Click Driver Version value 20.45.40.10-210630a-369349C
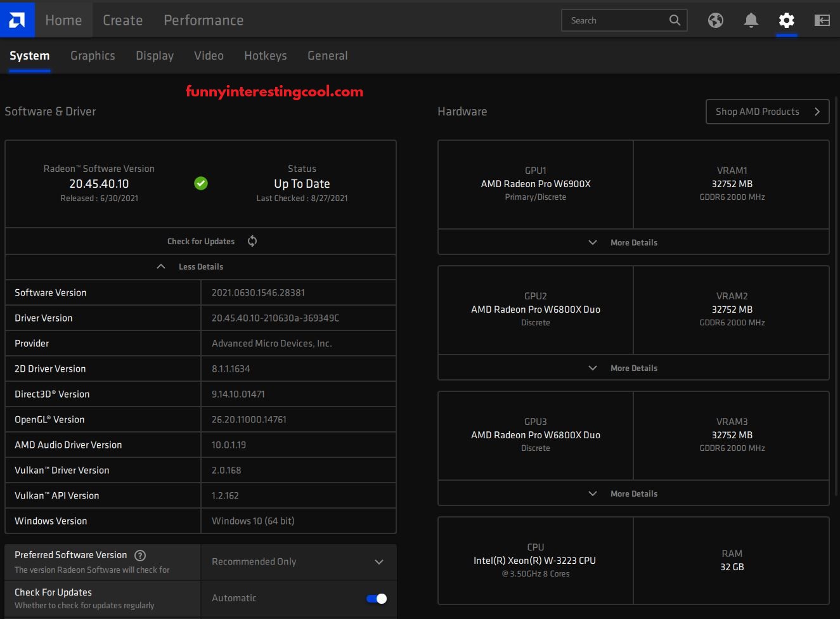Viewport: 840px width, 619px height. (x=275, y=318)
